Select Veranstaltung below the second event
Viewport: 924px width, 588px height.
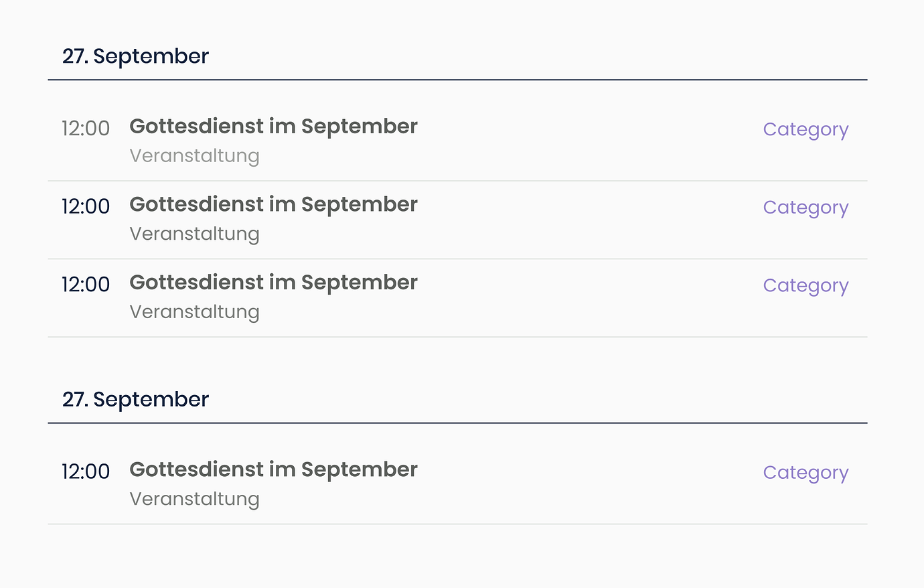point(194,234)
